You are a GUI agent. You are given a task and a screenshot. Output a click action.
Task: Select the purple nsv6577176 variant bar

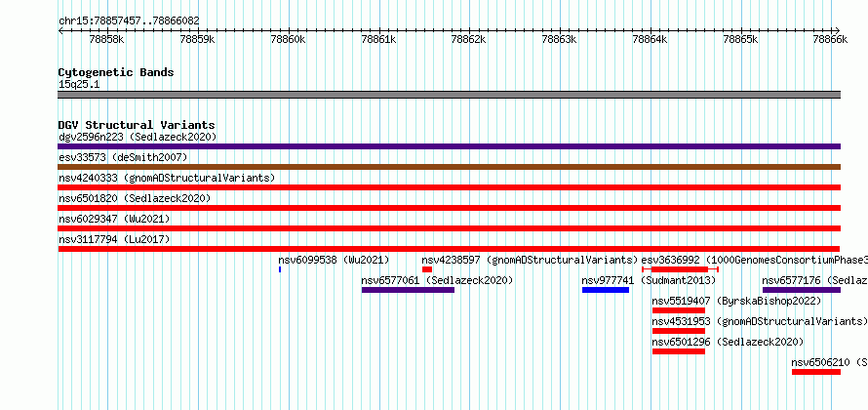pos(802,290)
